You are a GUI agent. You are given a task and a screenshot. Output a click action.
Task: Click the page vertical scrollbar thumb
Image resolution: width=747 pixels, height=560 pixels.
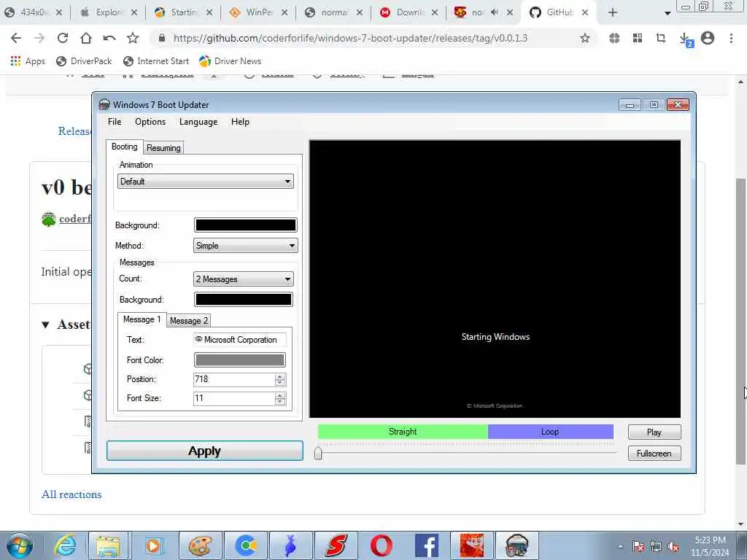click(740, 322)
